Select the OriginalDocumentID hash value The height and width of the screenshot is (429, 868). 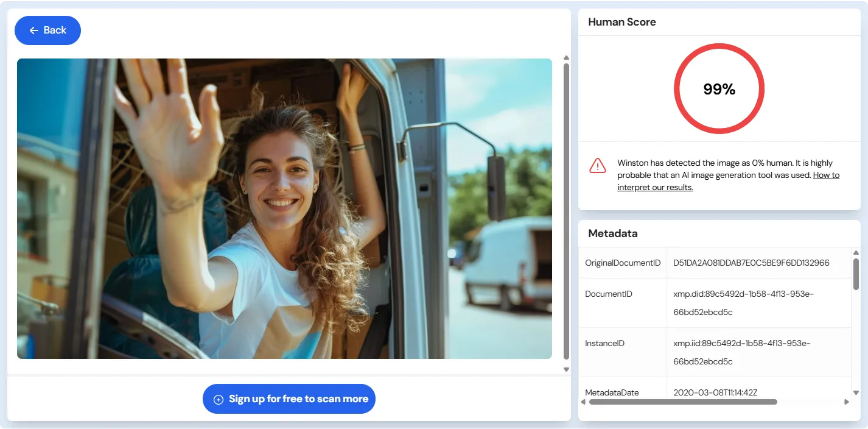click(x=751, y=263)
